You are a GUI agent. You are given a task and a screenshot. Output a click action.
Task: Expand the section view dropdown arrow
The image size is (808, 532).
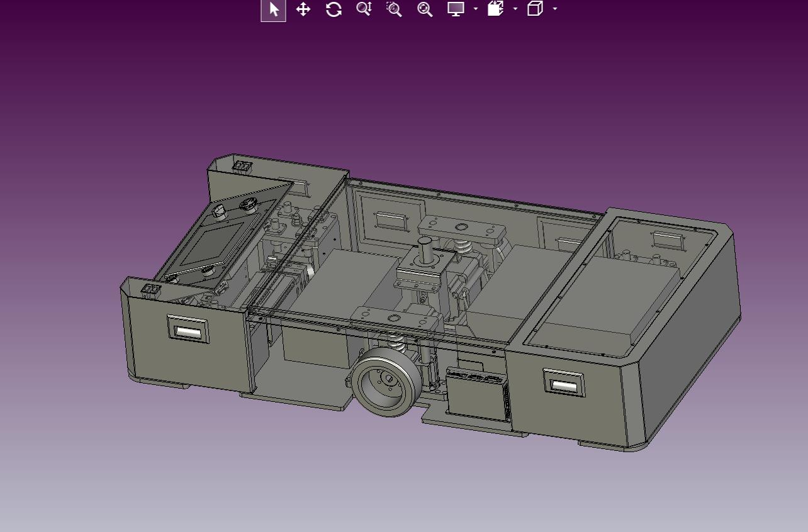coord(515,9)
